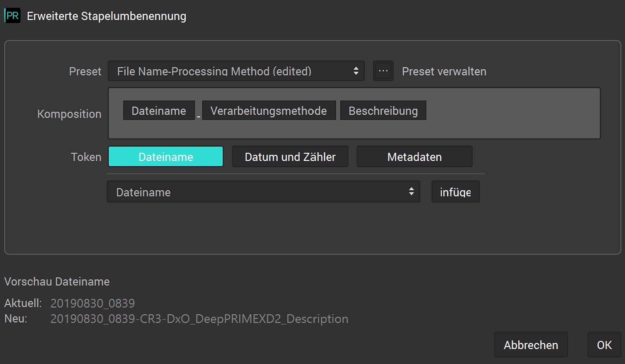Switch to the Metadaten token tab

coord(414,157)
